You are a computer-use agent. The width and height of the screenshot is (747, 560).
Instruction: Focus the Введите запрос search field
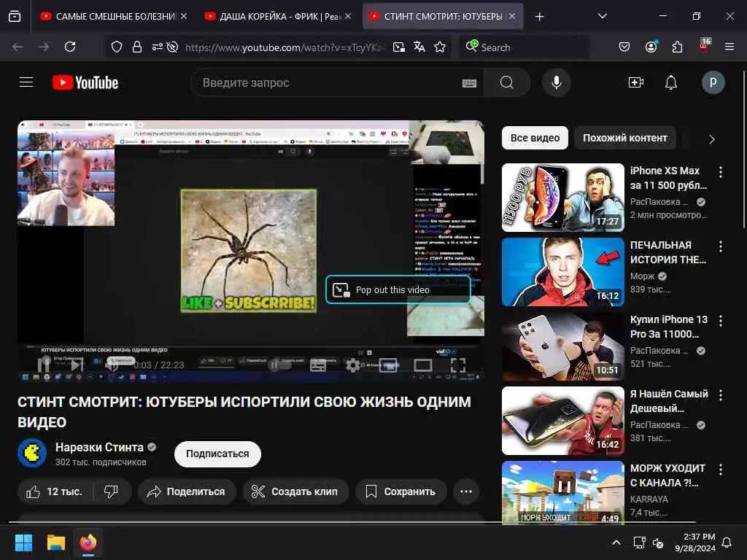point(329,82)
